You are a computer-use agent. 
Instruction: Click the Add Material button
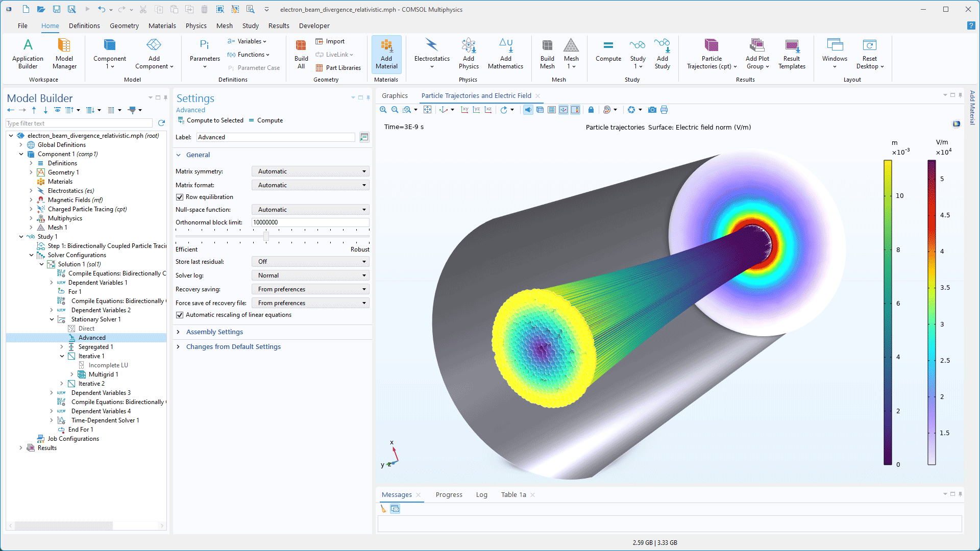[386, 54]
